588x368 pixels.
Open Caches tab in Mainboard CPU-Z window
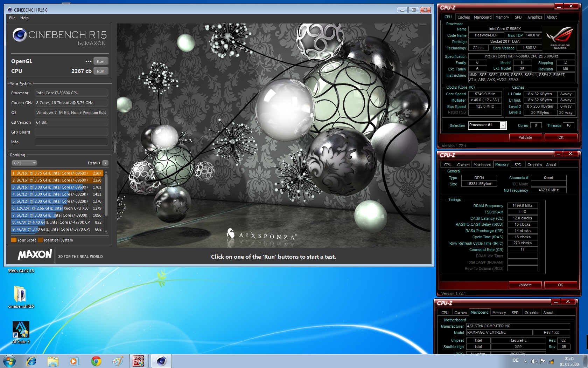[460, 313]
